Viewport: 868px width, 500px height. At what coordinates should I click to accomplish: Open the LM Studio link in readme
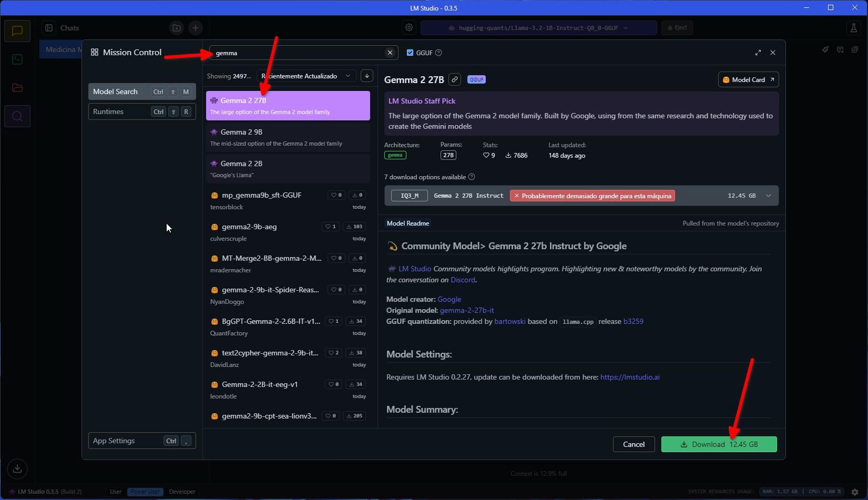point(414,269)
